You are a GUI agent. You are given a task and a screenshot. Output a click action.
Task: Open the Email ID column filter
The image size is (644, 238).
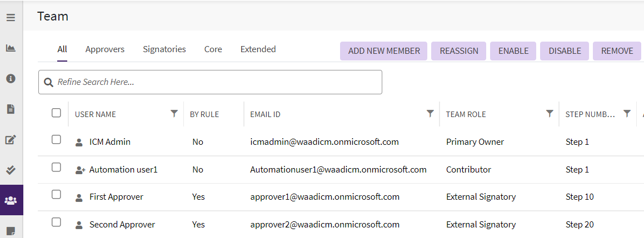430,114
